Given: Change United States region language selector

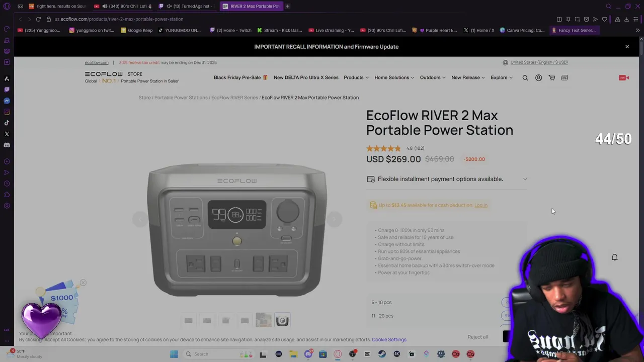Looking at the screenshot, I should pyautogui.click(x=539, y=62).
